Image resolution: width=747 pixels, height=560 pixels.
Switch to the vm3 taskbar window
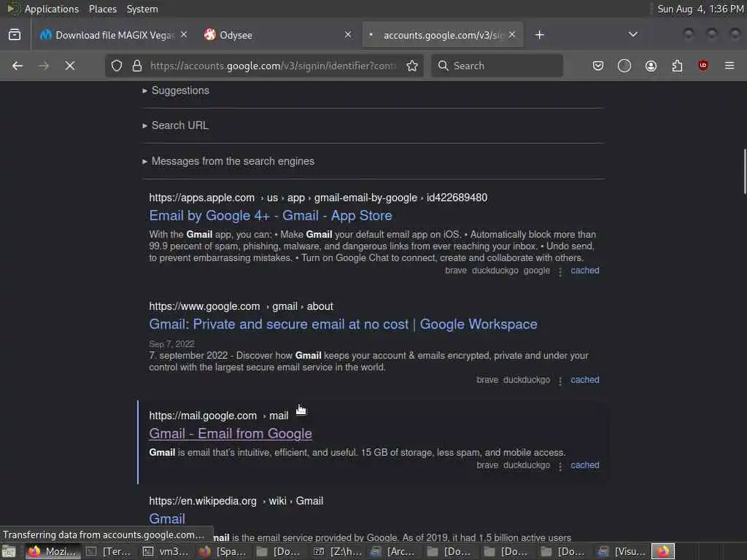[x=167, y=551]
